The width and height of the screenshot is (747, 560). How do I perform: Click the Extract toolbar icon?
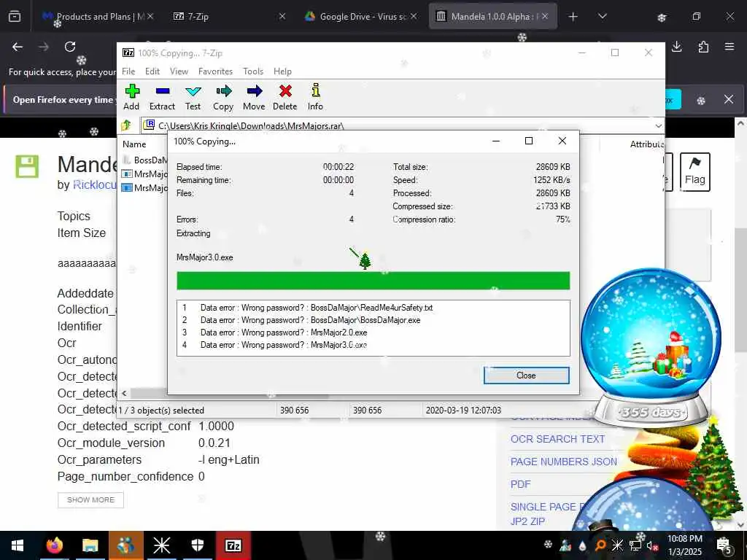pos(162,97)
